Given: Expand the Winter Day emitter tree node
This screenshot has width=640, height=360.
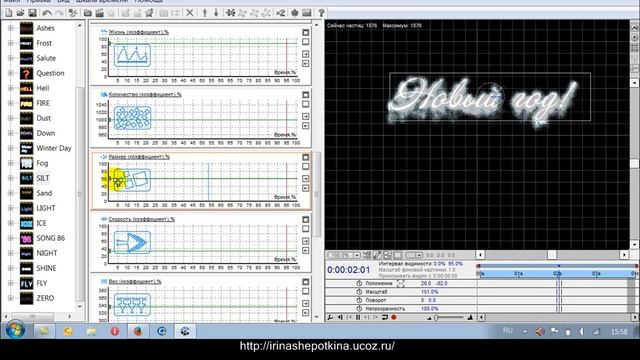Looking at the screenshot, I should coord(11,148).
